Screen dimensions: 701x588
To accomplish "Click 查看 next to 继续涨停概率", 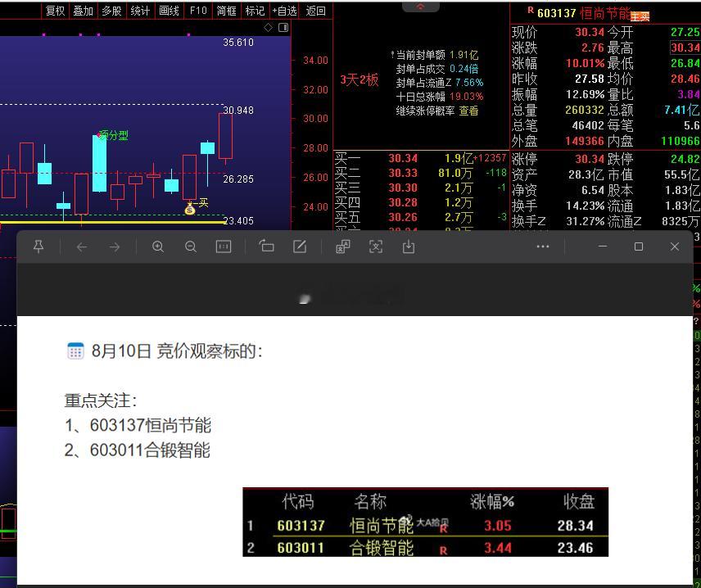I will click(x=468, y=111).
